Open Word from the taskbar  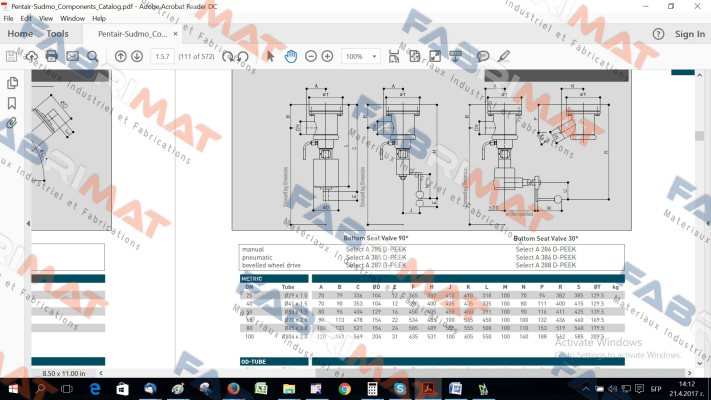click(x=455, y=389)
